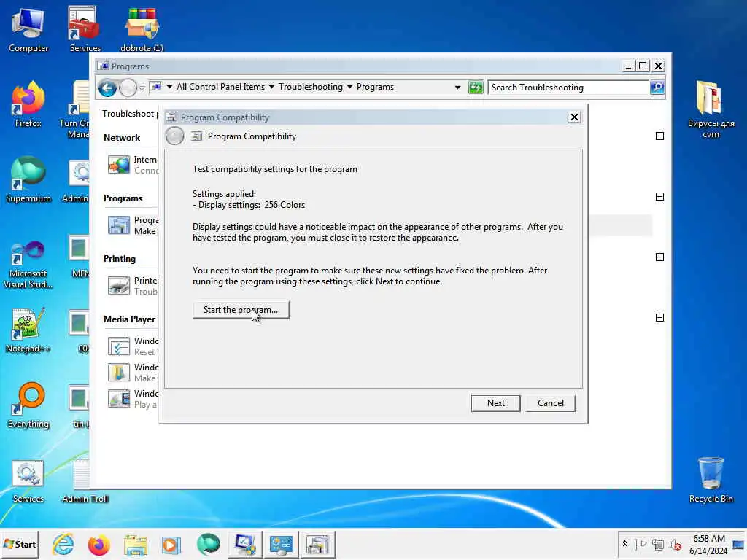Select the Вирусы для cvm folder

[711, 109]
